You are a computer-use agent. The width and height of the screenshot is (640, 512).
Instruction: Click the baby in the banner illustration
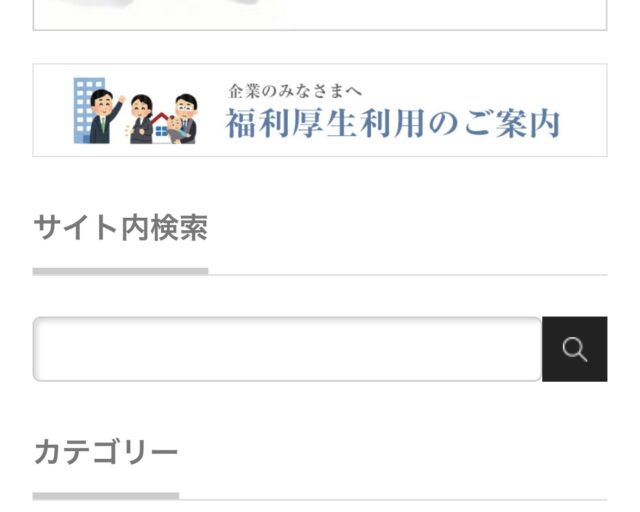point(176,129)
